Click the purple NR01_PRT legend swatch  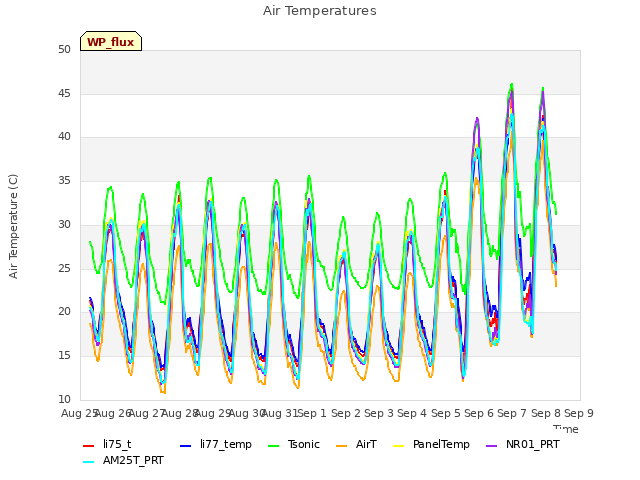(491, 446)
